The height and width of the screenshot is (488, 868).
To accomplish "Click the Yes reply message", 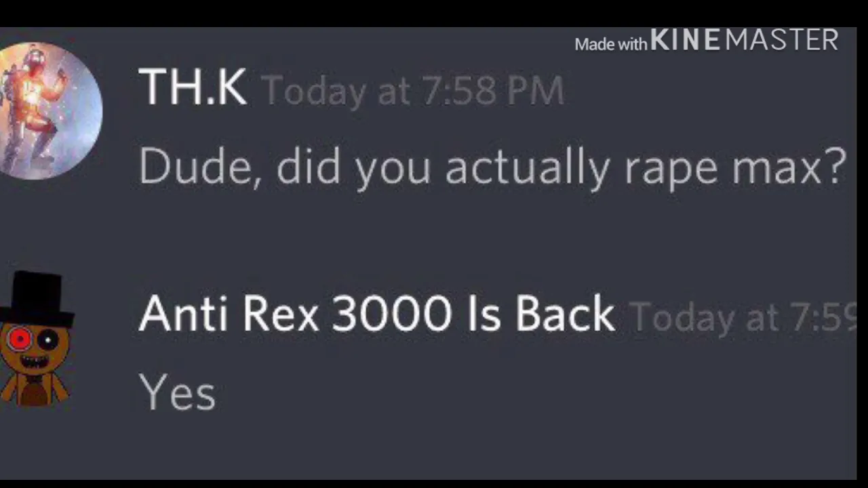I will 177,392.
